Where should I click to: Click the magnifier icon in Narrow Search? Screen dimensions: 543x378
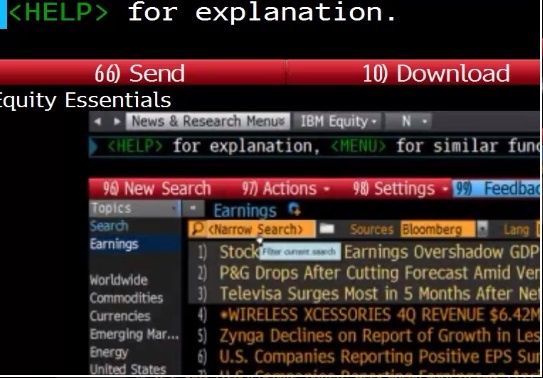[197, 229]
